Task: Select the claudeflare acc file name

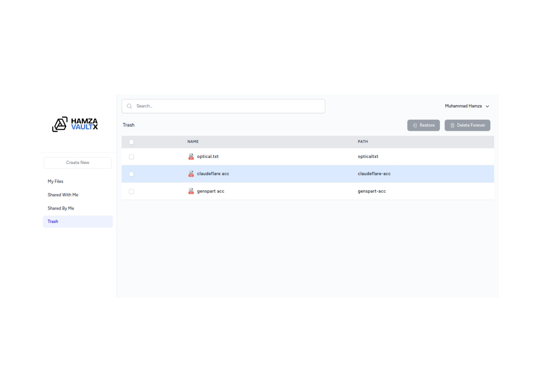Action: 213,174
